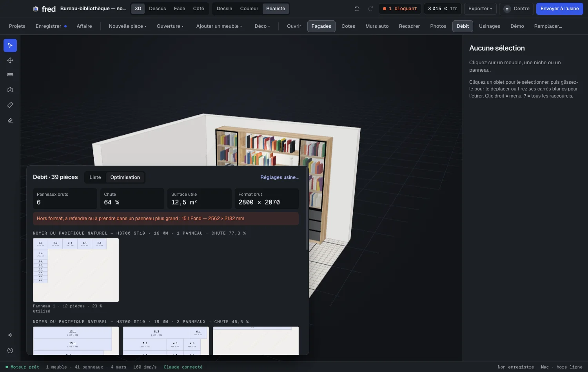Open the help question mark icon
This screenshot has width=588, height=372.
pyautogui.click(x=10, y=350)
